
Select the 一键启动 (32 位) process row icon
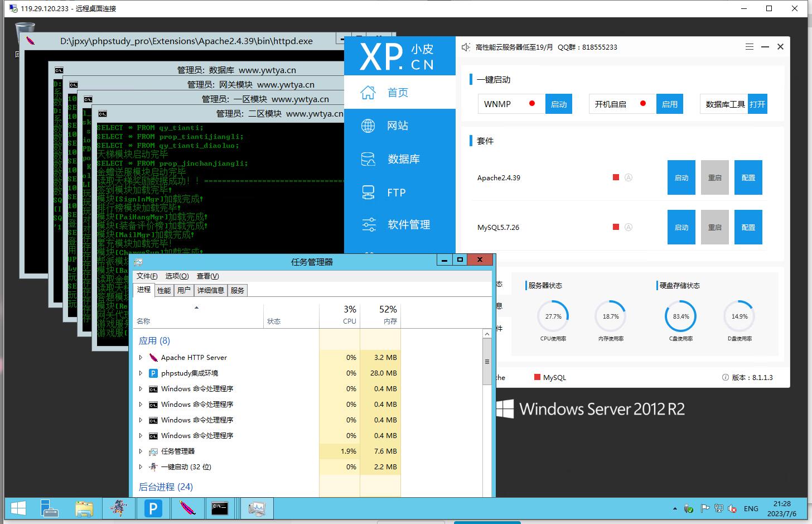[153, 467]
